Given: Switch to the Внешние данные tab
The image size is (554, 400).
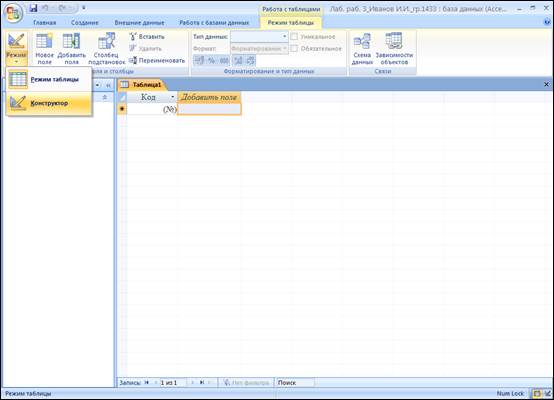Looking at the screenshot, I should [139, 23].
